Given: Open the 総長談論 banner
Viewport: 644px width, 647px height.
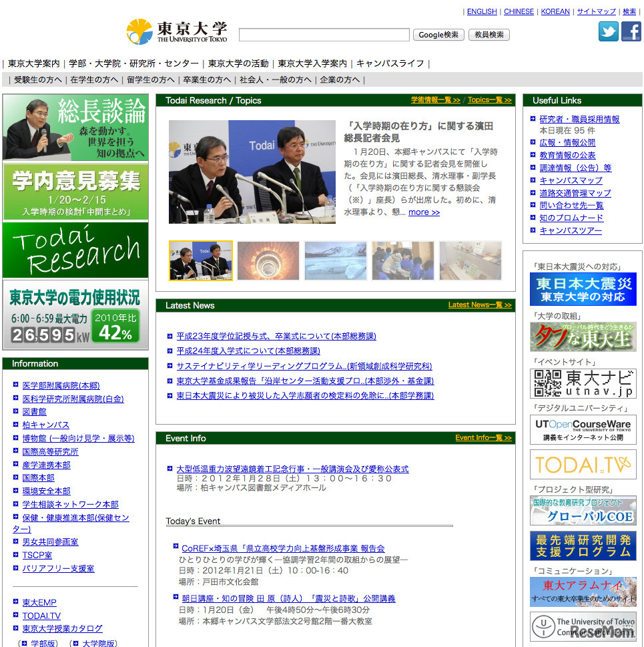Looking at the screenshot, I should click(x=75, y=128).
